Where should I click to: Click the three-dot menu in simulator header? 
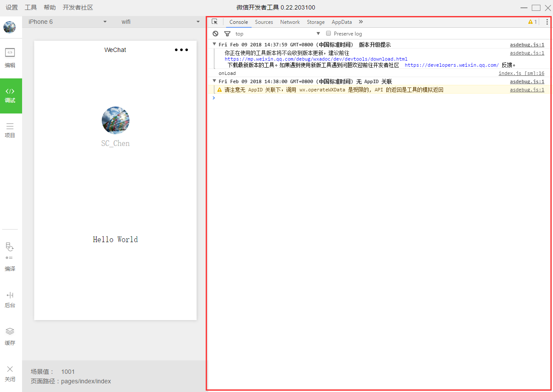coord(181,50)
